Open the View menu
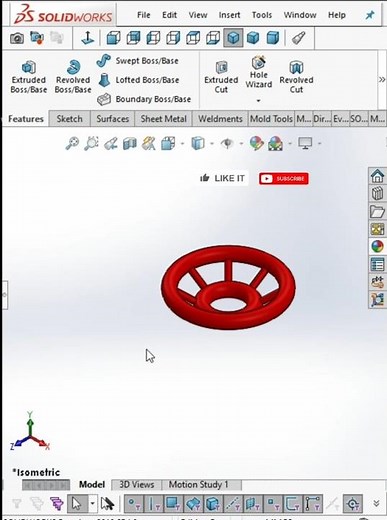 click(x=198, y=15)
